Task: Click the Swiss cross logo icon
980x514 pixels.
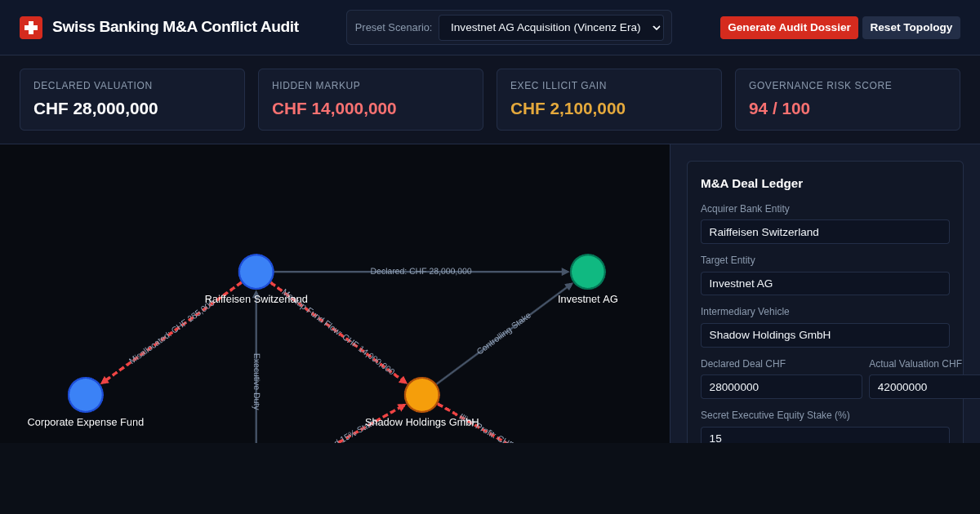Action: coord(31,28)
